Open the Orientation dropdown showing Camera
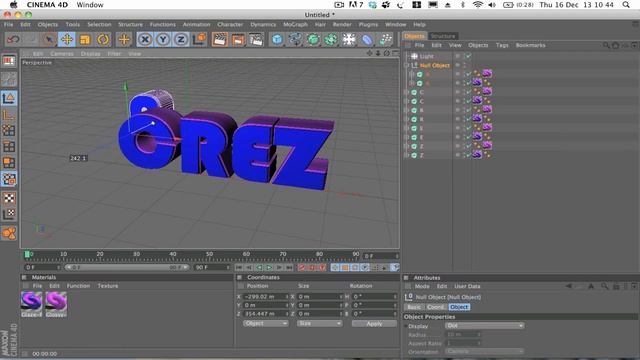640x360 pixels. [484, 351]
